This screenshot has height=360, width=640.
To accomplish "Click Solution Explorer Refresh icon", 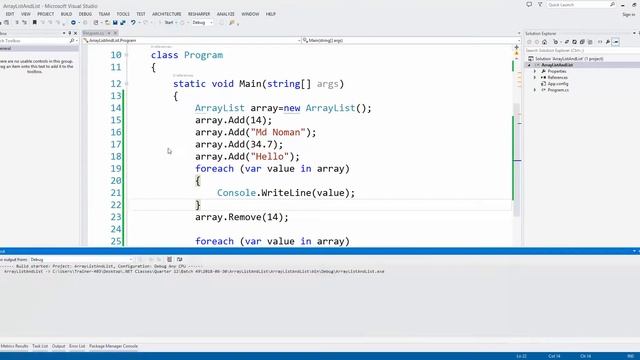I will click(x=574, y=42).
